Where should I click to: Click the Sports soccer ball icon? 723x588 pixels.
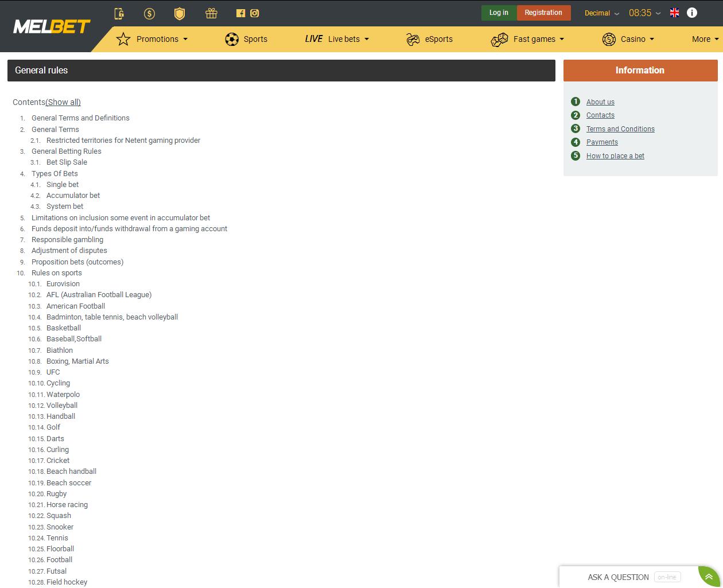click(232, 39)
